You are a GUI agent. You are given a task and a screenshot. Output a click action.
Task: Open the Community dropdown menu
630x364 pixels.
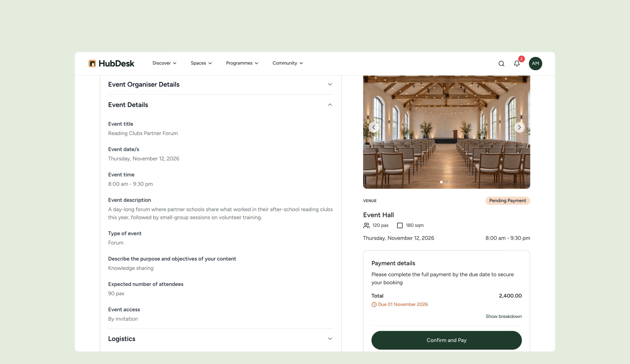(x=287, y=63)
